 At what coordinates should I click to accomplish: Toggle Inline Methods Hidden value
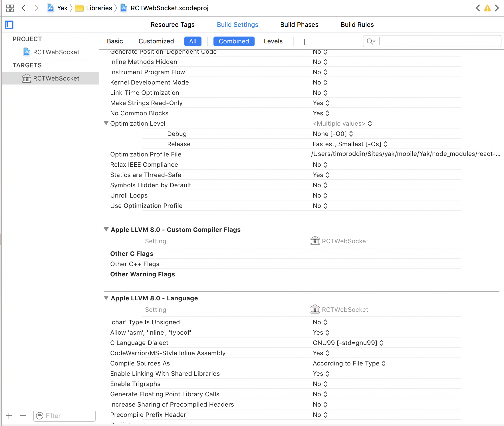click(320, 62)
